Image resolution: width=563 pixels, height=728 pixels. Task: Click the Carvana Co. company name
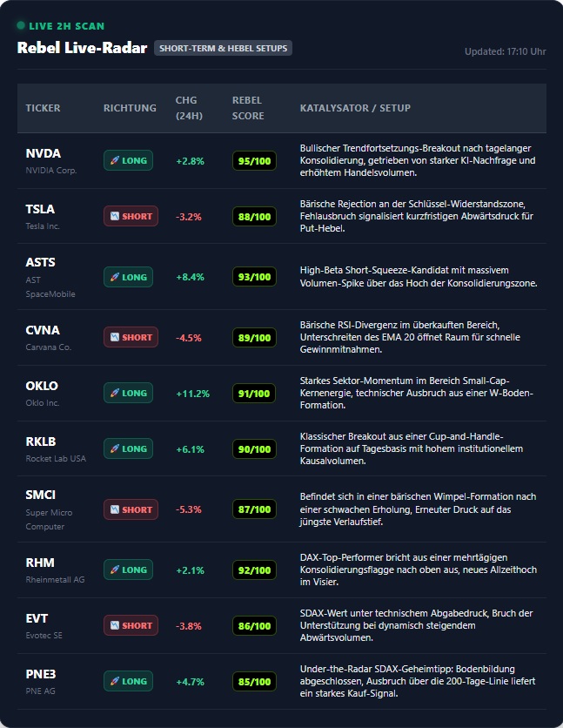pyautogui.click(x=48, y=347)
